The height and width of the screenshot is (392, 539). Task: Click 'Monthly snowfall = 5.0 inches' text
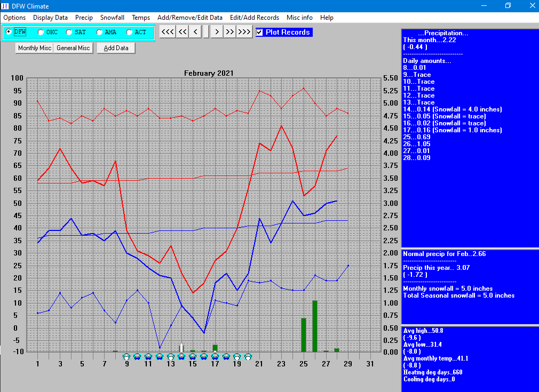click(448, 289)
